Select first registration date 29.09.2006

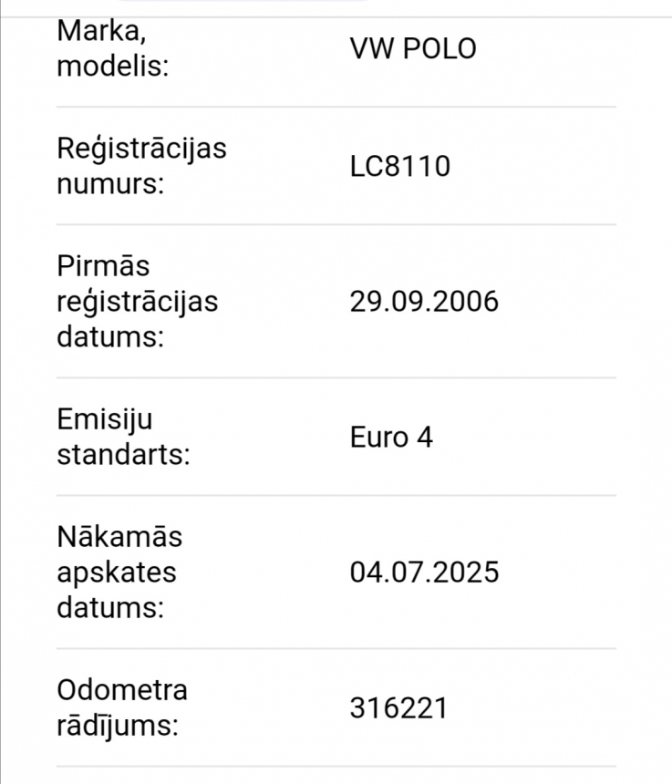424,301
